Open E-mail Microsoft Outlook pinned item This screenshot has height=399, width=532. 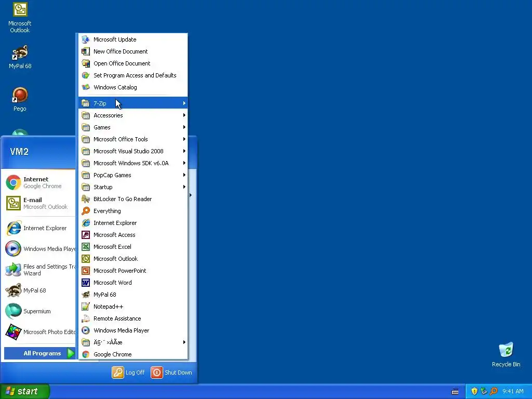(39, 203)
